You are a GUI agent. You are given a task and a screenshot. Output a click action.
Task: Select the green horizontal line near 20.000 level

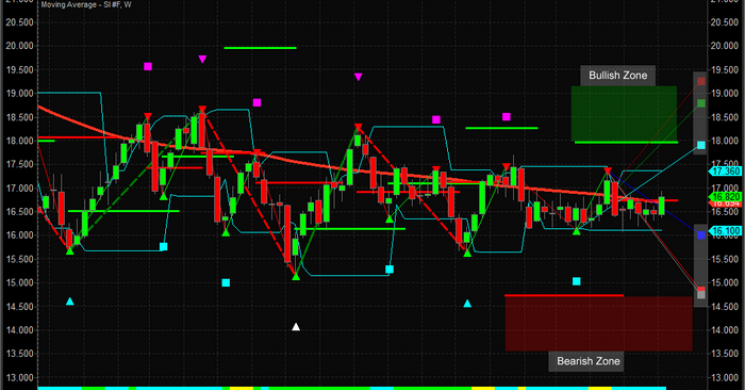coord(260,48)
